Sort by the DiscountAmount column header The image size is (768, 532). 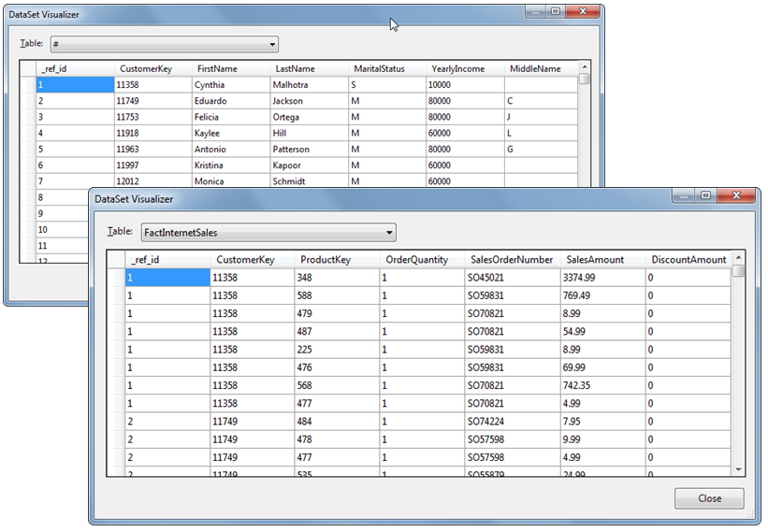coord(688,260)
